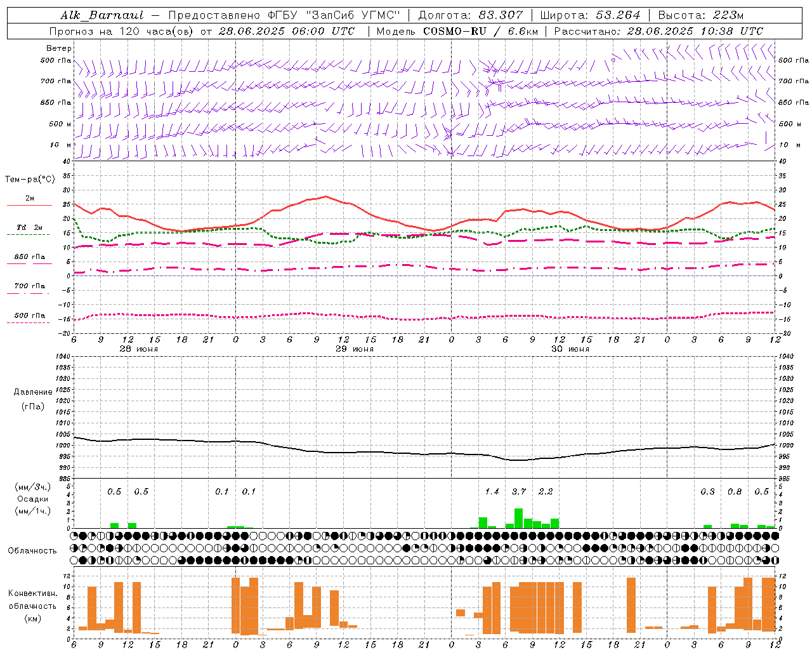Click the 'Конвективн.' convective cloud label
Image resolution: width=812 pixels, height=650 pixels.
coord(33,594)
